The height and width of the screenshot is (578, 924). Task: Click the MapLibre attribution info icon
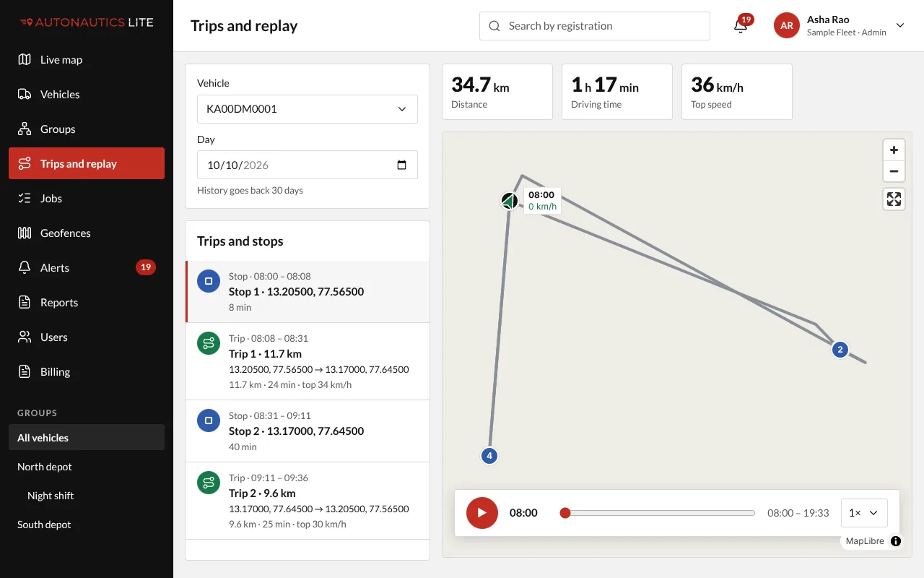click(896, 541)
